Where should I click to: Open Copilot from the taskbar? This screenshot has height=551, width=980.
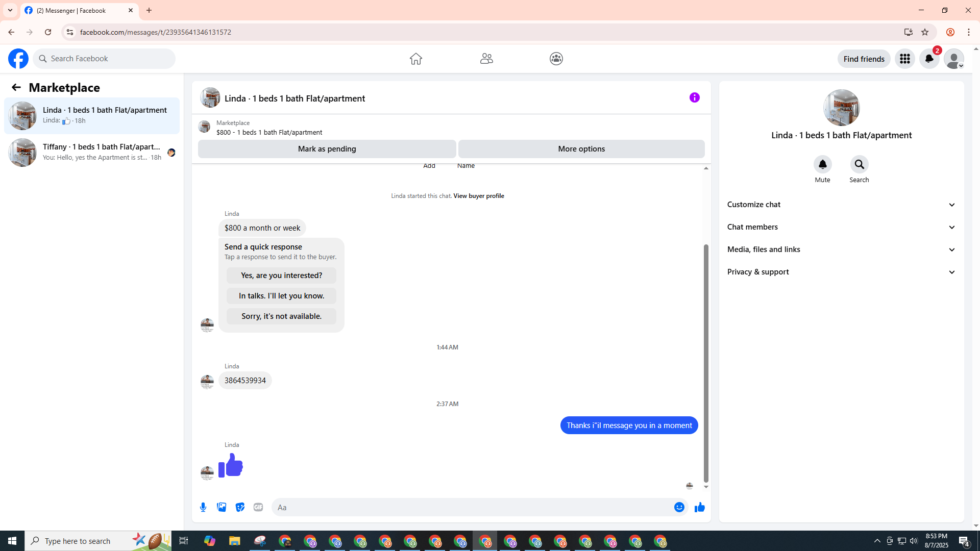tap(210, 541)
